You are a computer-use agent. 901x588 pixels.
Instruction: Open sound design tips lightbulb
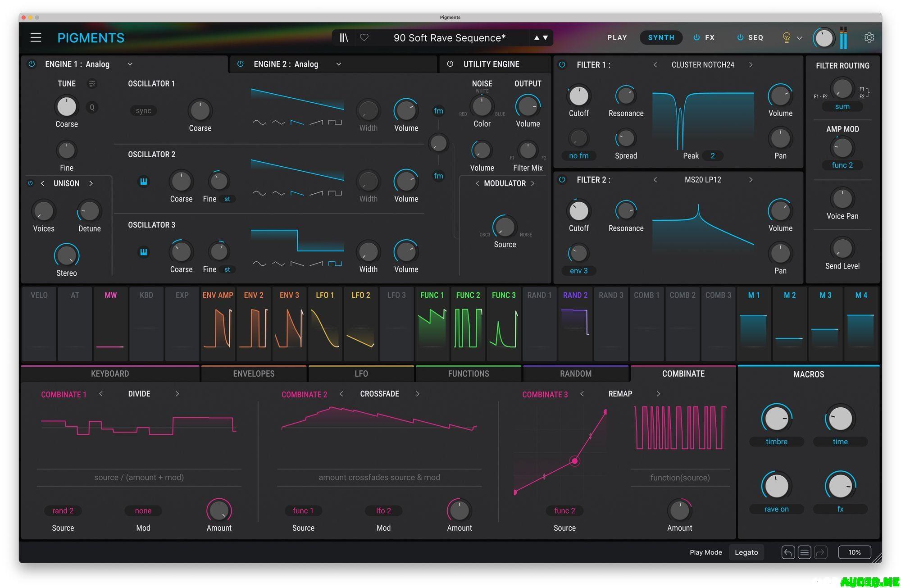(x=787, y=37)
